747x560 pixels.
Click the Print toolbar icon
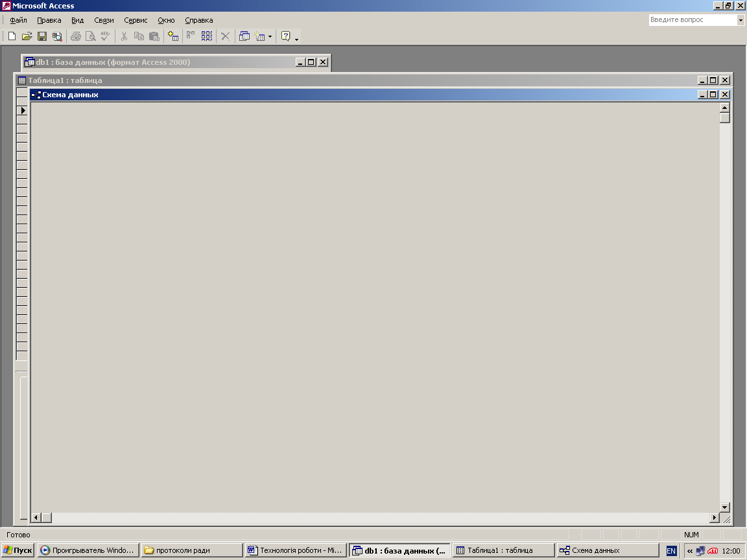click(76, 36)
